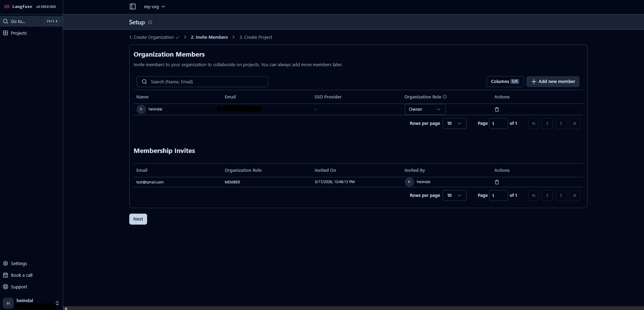Click the Langfuse logo icon
Viewport: 644px width, 310px height.
pyautogui.click(x=7, y=6)
